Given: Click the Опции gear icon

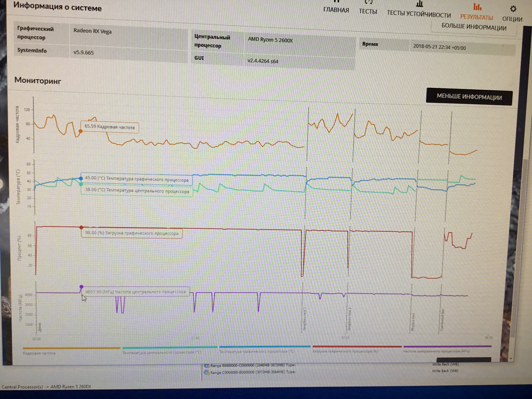Looking at the screenshot, I should (x=513, y=9).
